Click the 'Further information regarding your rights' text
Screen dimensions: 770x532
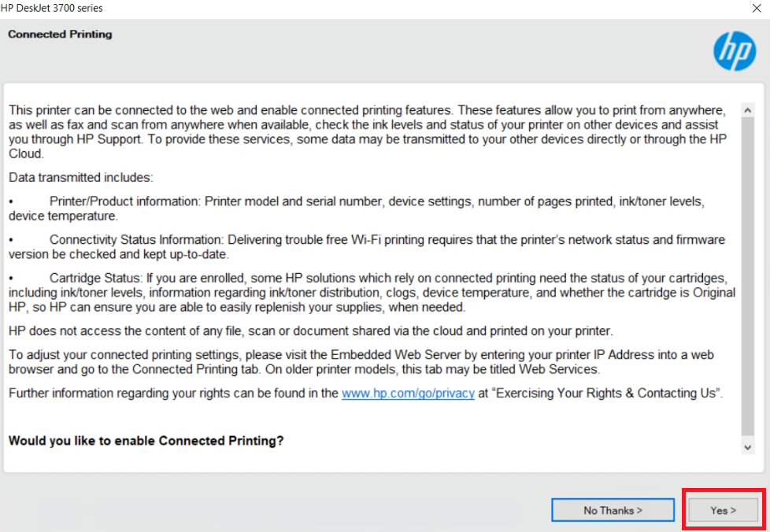pos(173,393)
